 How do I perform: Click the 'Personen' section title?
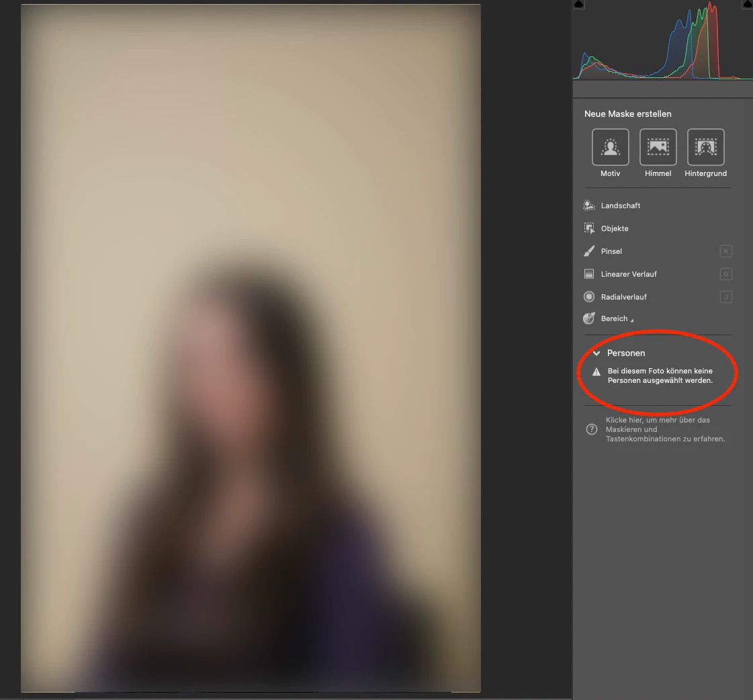(x=626, y=353)
